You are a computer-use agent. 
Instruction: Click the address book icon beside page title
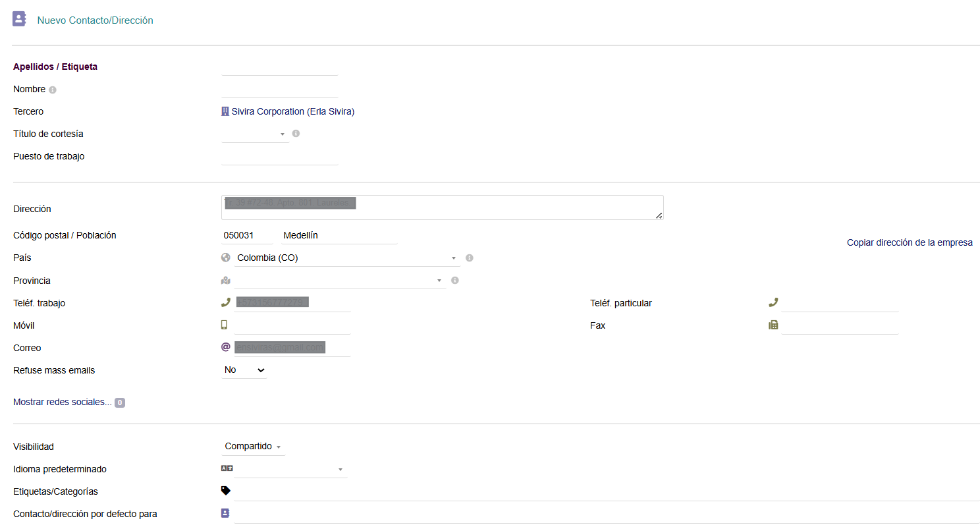coord(19,19)
